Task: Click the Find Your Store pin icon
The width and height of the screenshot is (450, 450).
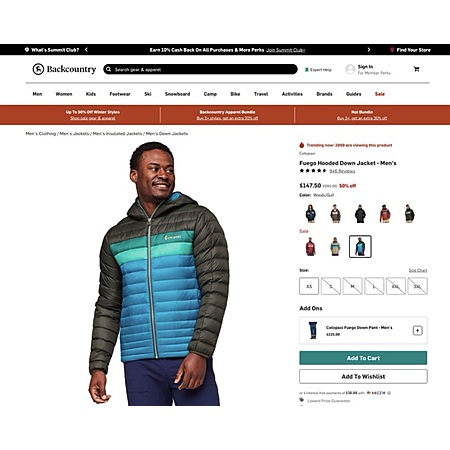Action: coord(392,50)
